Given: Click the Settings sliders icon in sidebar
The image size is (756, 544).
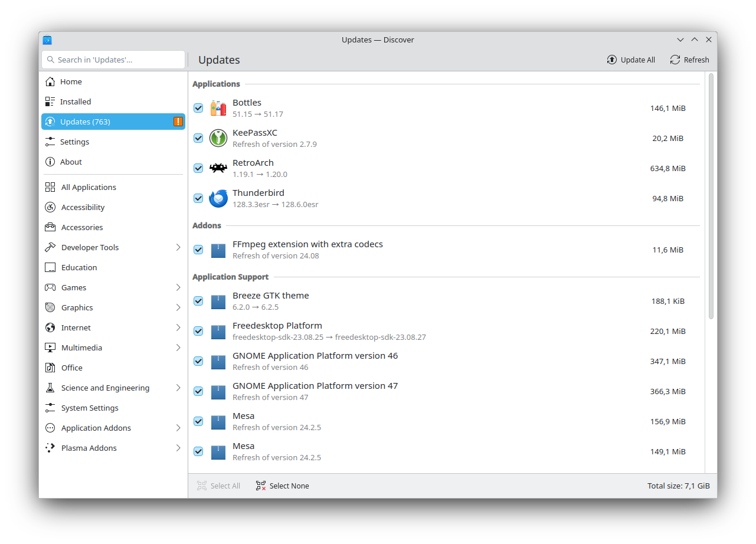Looking at the screenshot, I should coord(50,142).
